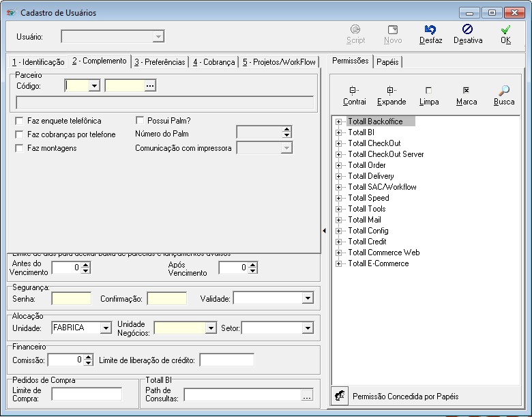Open the Unidade Negócios dropdown
This screenshot has height=417, width=532.
tap(211, 328)
